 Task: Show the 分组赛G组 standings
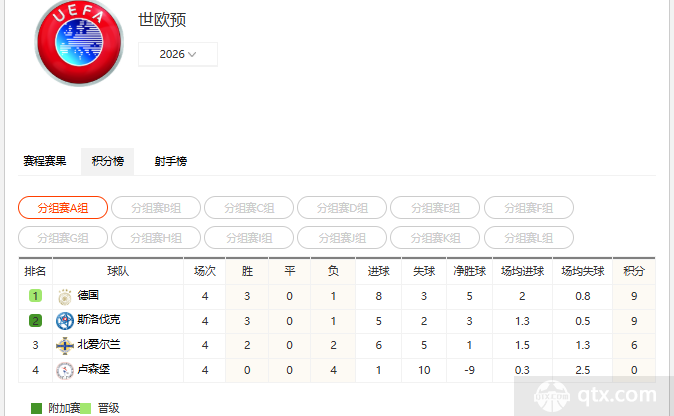click(x=63, y=238)
